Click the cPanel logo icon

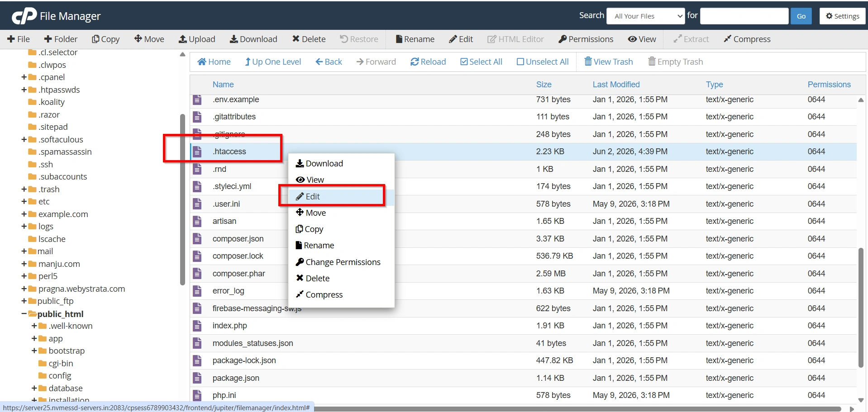(x=24, y=16)
